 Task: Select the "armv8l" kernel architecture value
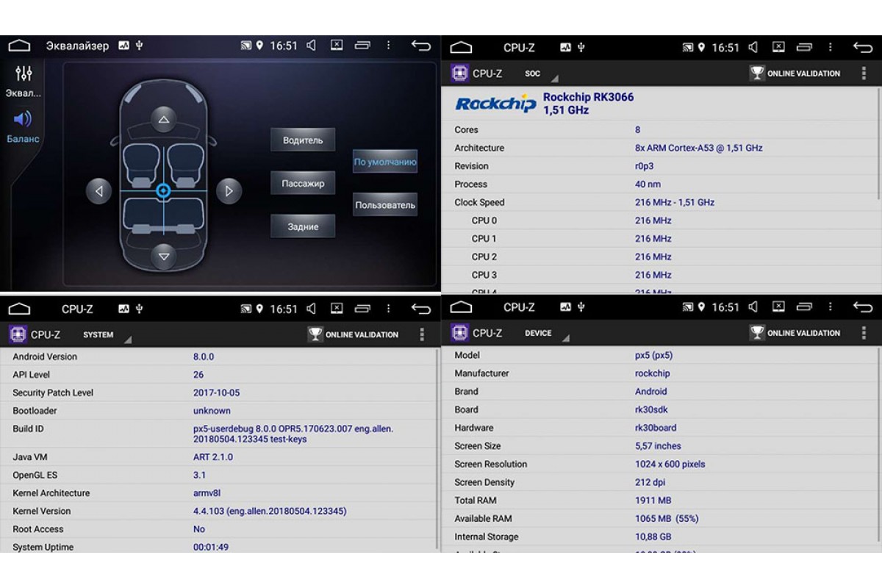click(x=207, y=493)
